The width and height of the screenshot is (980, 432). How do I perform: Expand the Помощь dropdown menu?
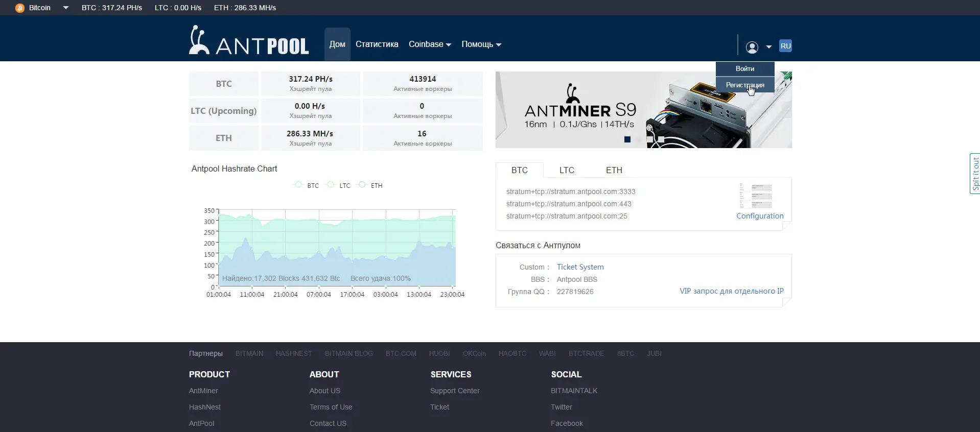coord(481,44)
